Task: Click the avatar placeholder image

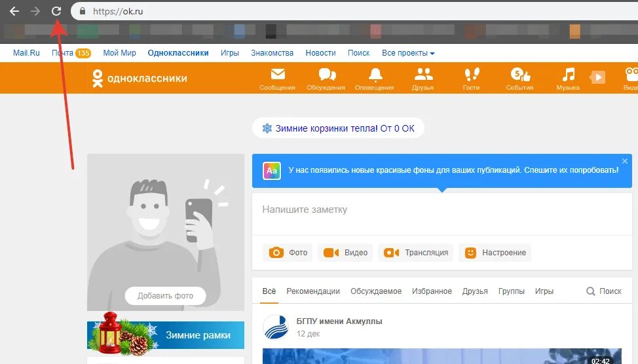Action: (166, 232)
